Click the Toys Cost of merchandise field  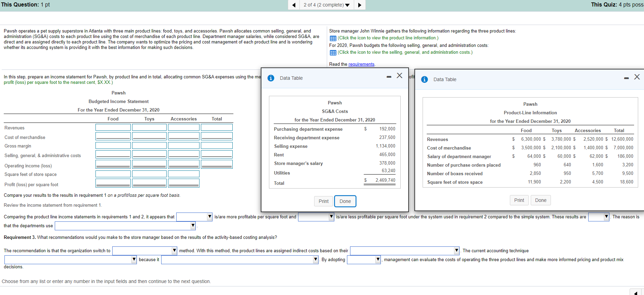(x=149, y=136)
